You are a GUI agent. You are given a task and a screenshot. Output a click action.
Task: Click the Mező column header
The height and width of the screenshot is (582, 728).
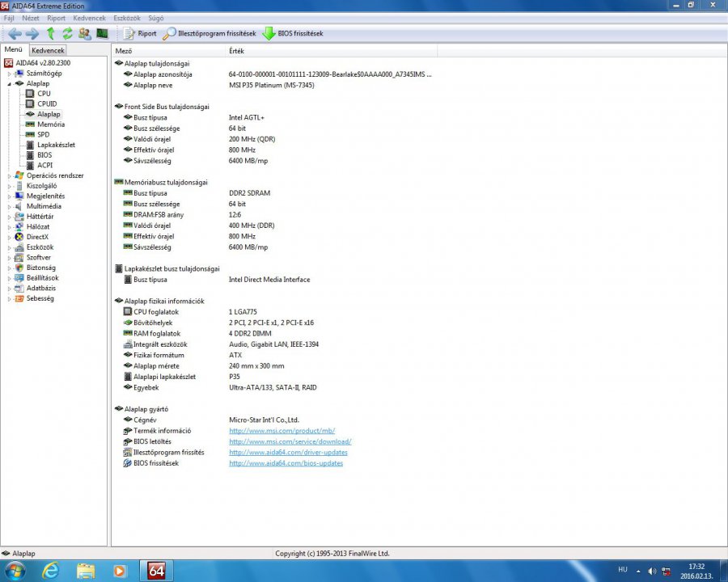pyautogui.click(x=169, y=51)
